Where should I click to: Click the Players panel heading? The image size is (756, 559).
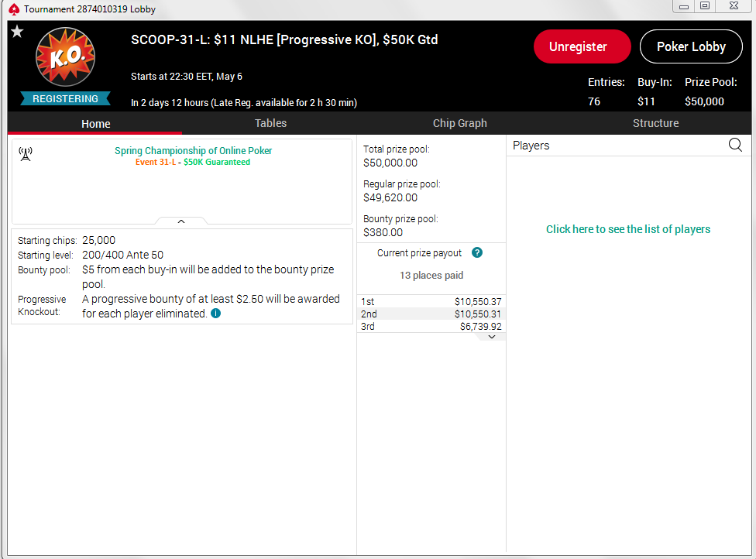pyautogui.click(x=531, y=146)
